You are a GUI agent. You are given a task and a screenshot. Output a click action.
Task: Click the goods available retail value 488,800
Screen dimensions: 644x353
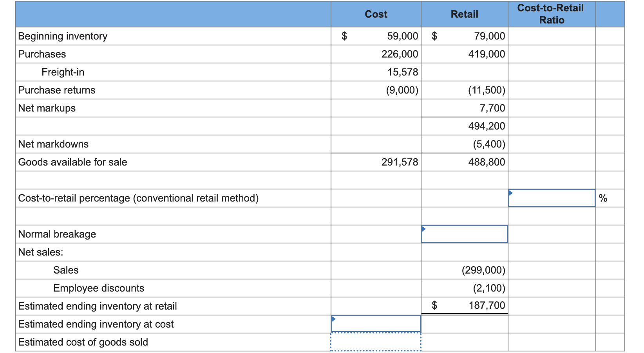click(487, 162)
